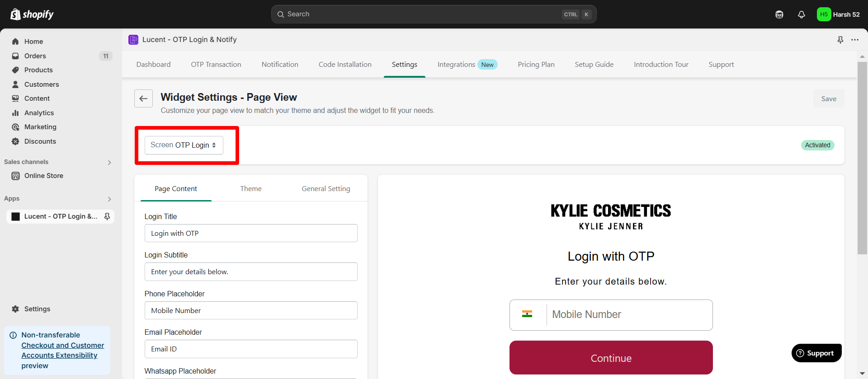Click the back arrow button
This screenshot has height=379, width=868.
(x=143, y=98)
